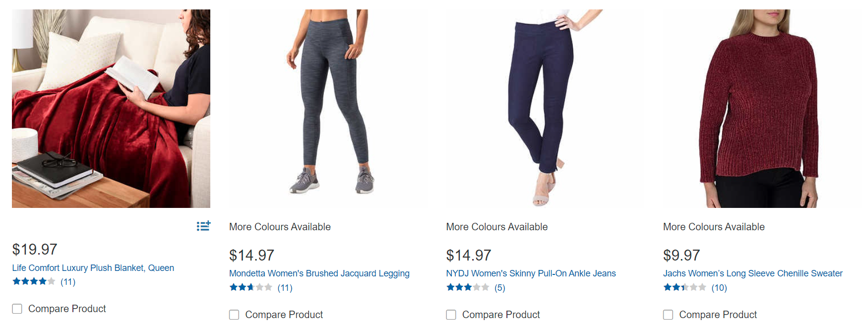Enable Compare Product for the NYDJ Ankle Jeans
The width and height of the screenshot is (868, 330).
pyautogui.click(x=451, y=315)
